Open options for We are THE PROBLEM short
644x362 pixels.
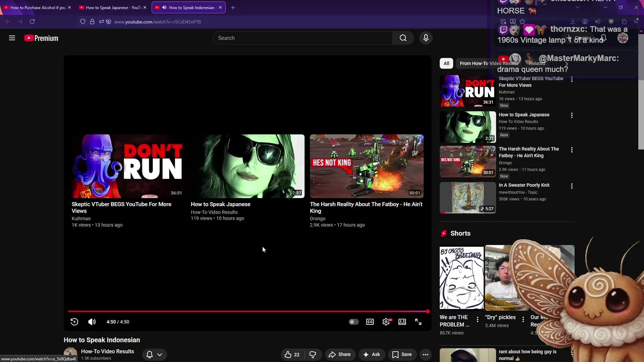pos(477,320)
